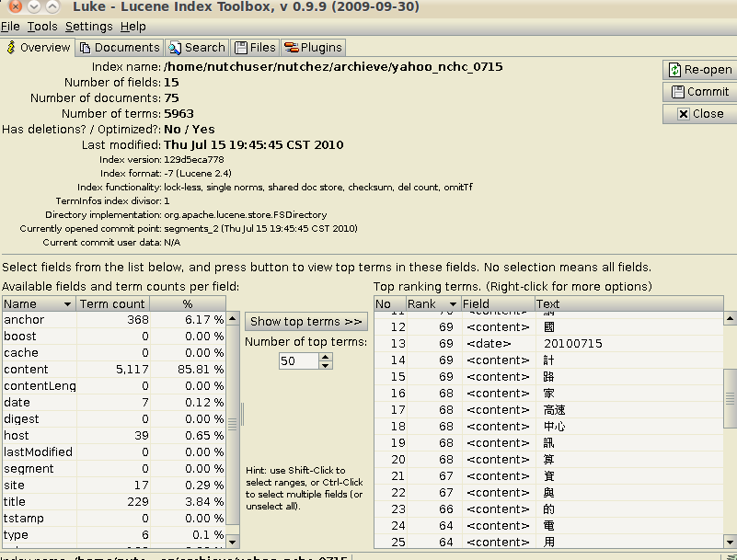Click the Plugins tab icon
The width and height of the screenshot is (737, 560).
(x=292, y=48)
